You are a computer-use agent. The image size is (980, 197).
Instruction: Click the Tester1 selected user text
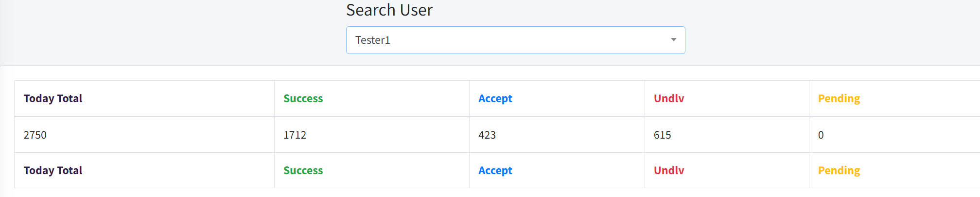(372, 40)
